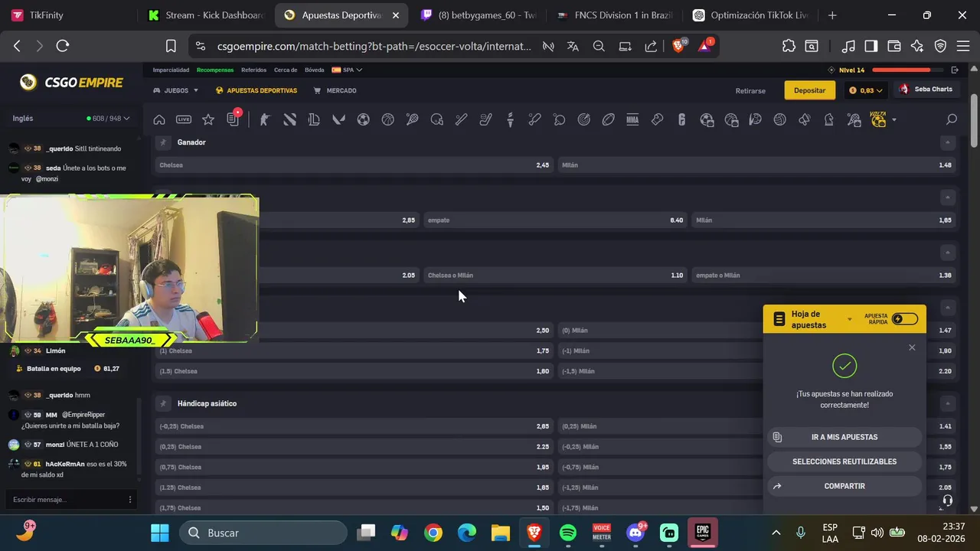
Task: Select the Counter-Strike sport icon
Action: [265, 119]
